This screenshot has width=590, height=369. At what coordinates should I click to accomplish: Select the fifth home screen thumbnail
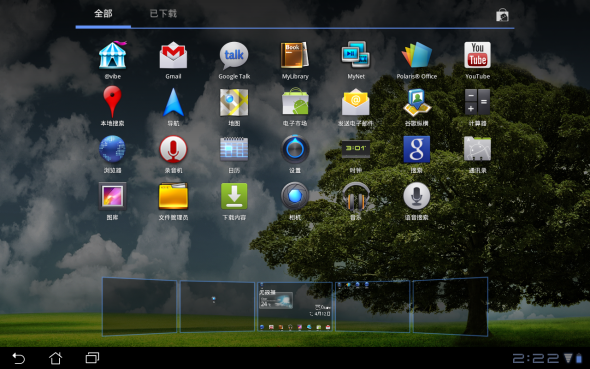point(450,307)
